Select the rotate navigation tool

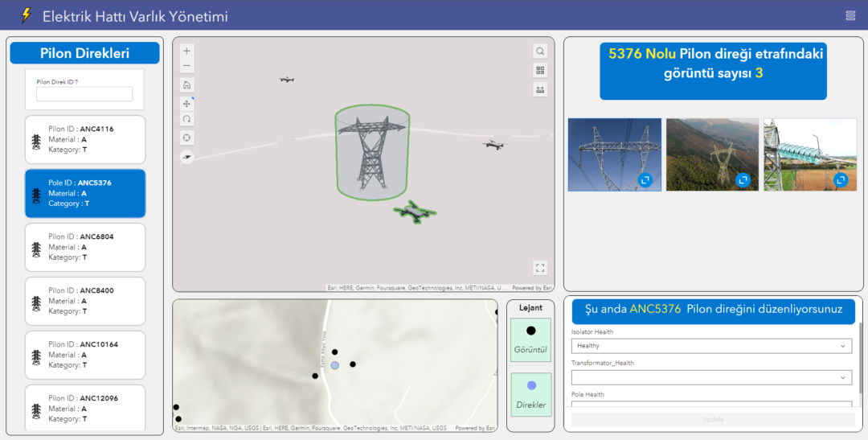(x=186, y=118)
